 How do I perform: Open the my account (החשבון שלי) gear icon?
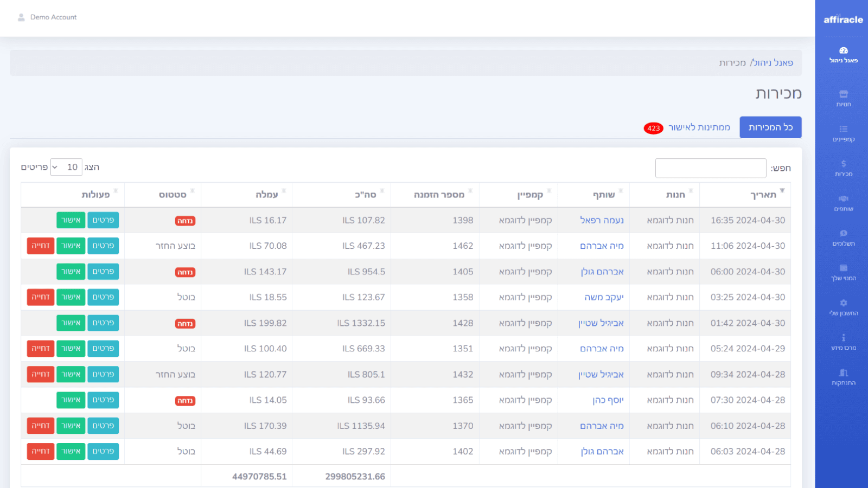(x=843, y=303)
